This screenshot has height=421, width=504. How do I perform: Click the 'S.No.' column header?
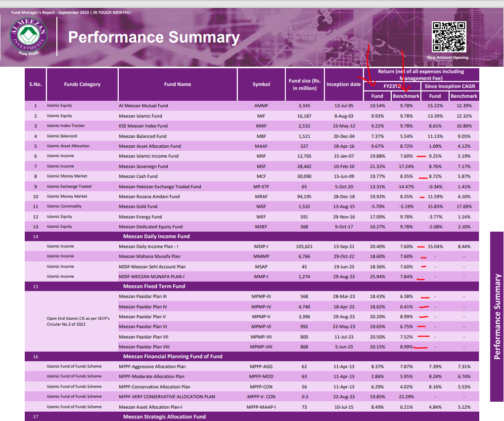pyautogui.click(x=35, y=84)
